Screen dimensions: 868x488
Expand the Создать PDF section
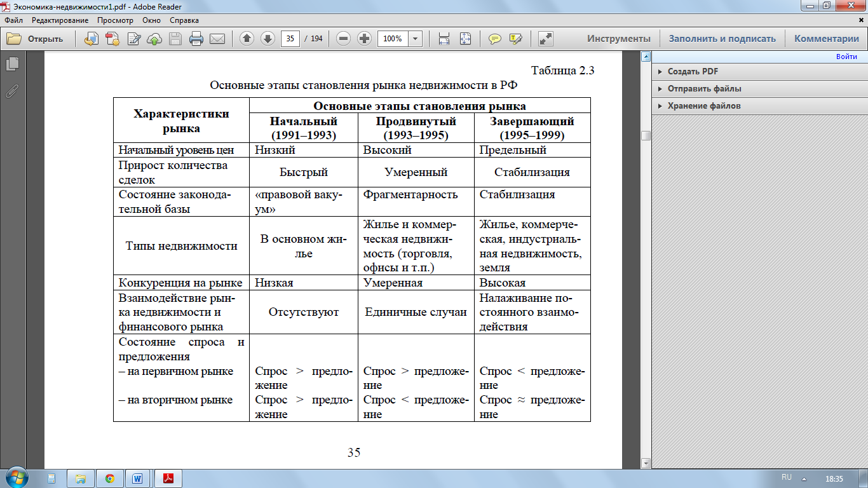click(x=693, y=72)
